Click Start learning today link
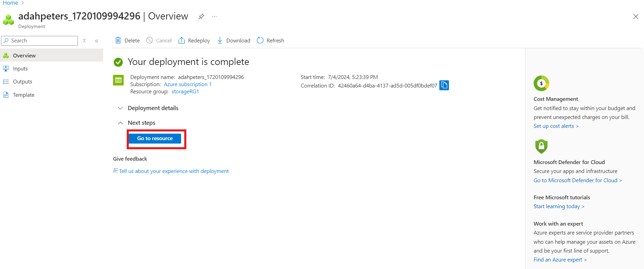This screenshot has width=644, height=269. [x=559, y=206]
